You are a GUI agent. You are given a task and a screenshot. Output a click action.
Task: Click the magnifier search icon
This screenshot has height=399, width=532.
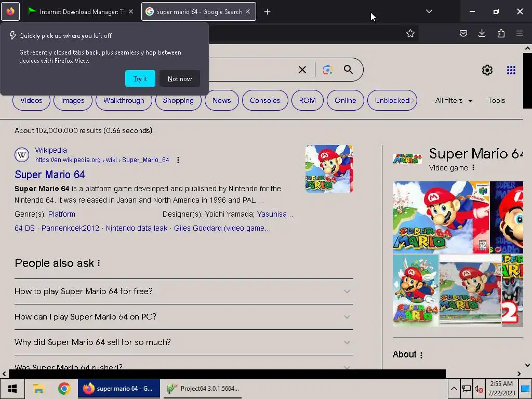point(348,70)
